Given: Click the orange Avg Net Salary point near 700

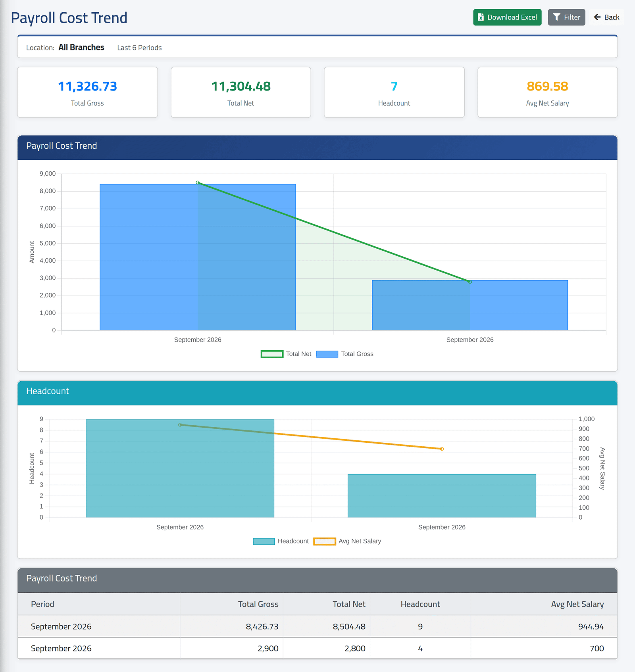Looking at the screenshot, I should (x=442, y=449).
